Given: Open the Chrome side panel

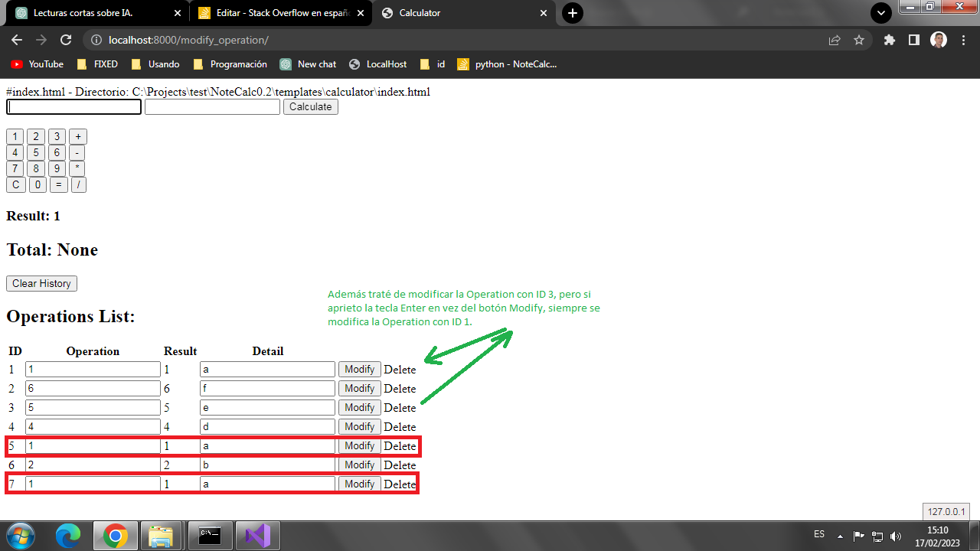Looking at the screenshot, I should (x=913, y=40).
